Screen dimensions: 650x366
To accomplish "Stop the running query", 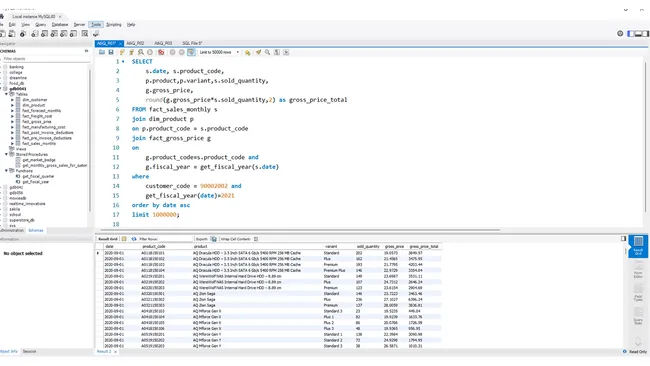I will tap(150, 52).
